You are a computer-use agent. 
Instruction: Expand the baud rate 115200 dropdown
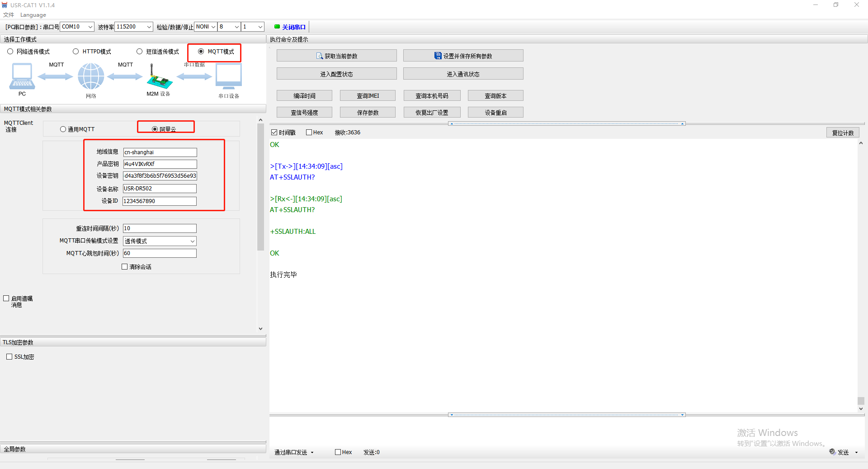click(x=149, y=27)
